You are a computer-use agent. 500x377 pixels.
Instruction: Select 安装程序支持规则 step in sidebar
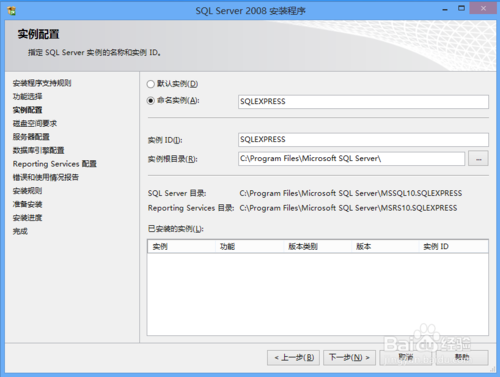click(x=42, y=83)
